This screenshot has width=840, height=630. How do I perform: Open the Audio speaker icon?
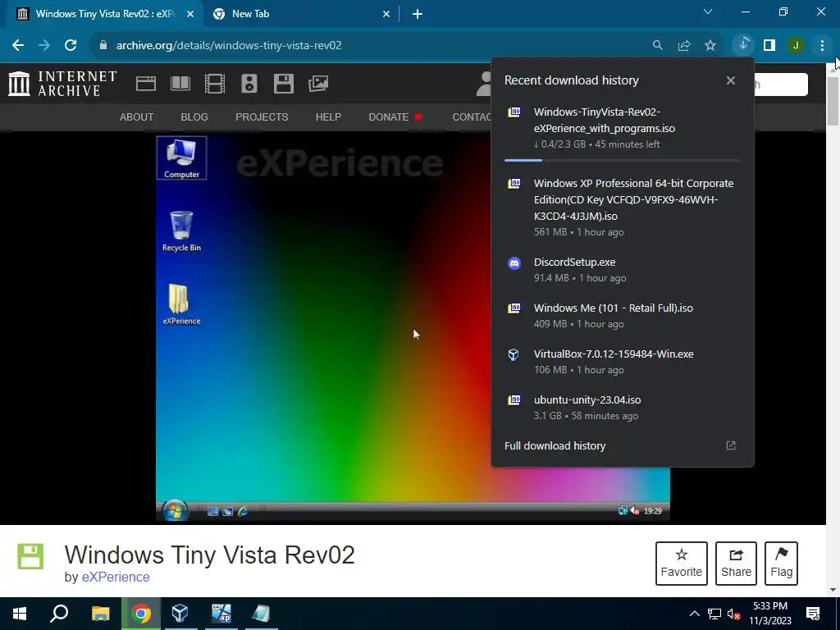249,84
